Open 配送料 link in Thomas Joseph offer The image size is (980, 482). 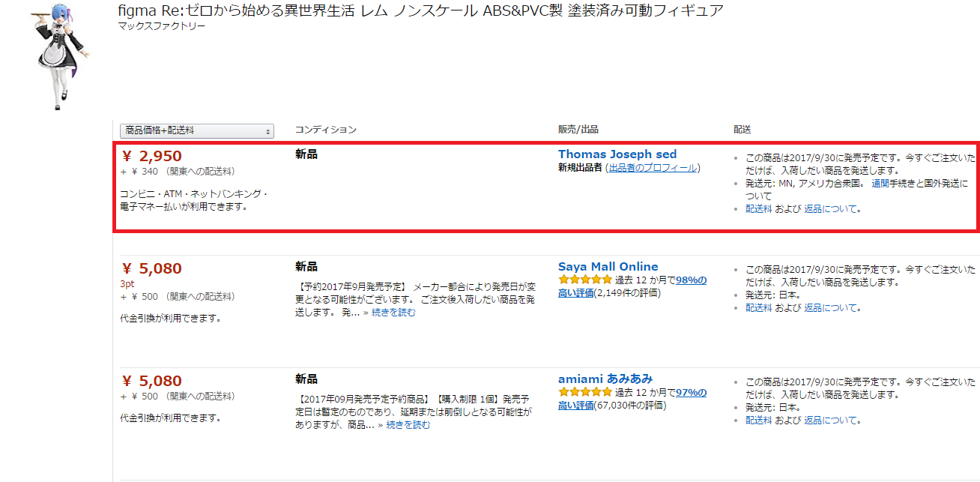(x=758, y=209)
